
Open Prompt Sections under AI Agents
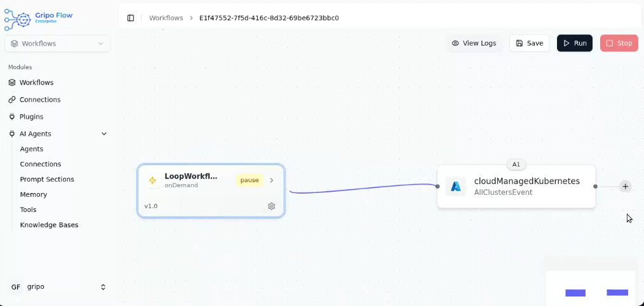click(x=47, y=179)
